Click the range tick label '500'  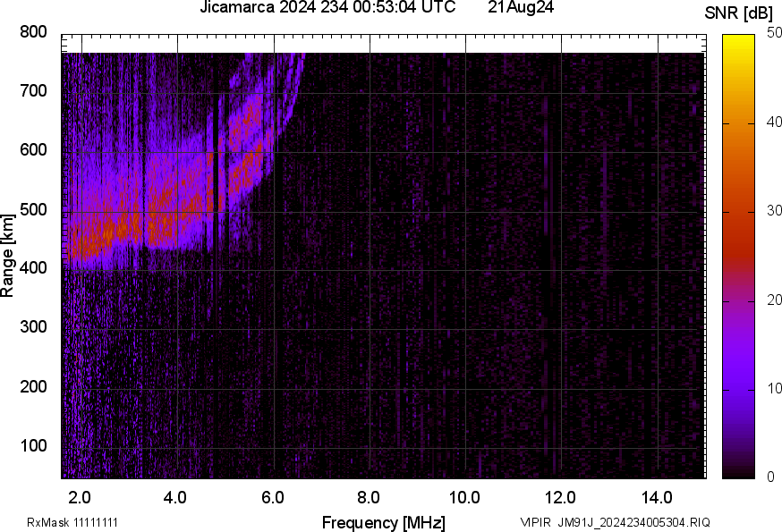point(33,209)
